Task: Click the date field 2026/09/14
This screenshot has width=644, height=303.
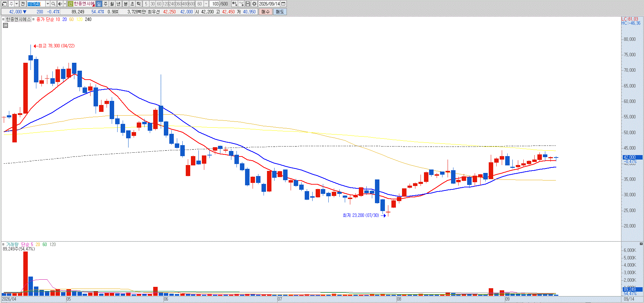Action: tap(269, 4)
